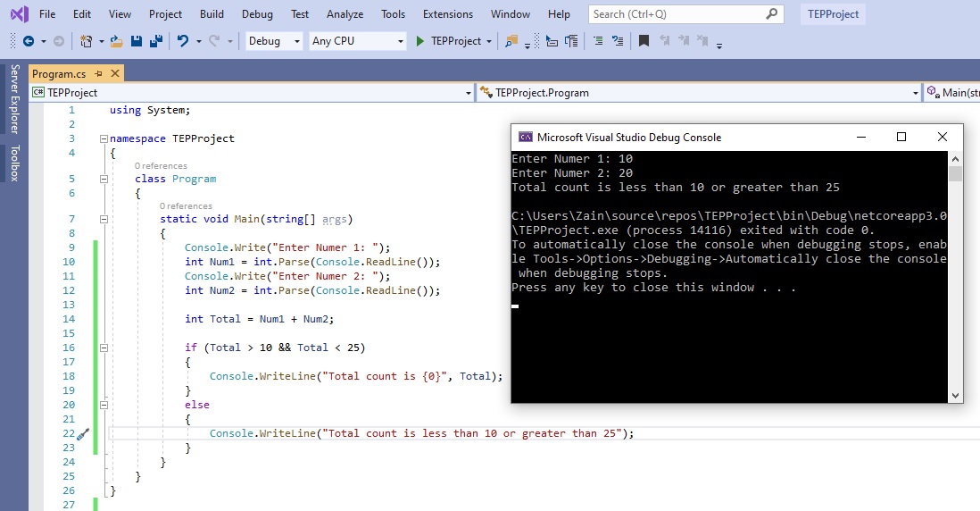This screenshot has height=511, width=980.
Task: Open the Analyze menu
Action: pos(345,13)
